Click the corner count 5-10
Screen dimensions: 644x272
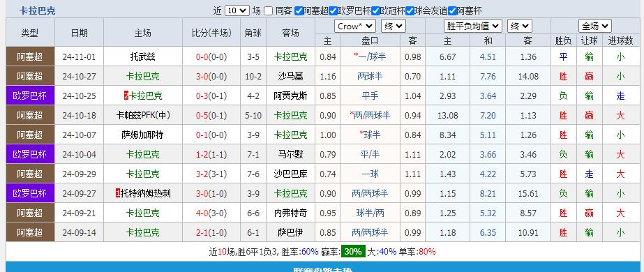point(253,116)
